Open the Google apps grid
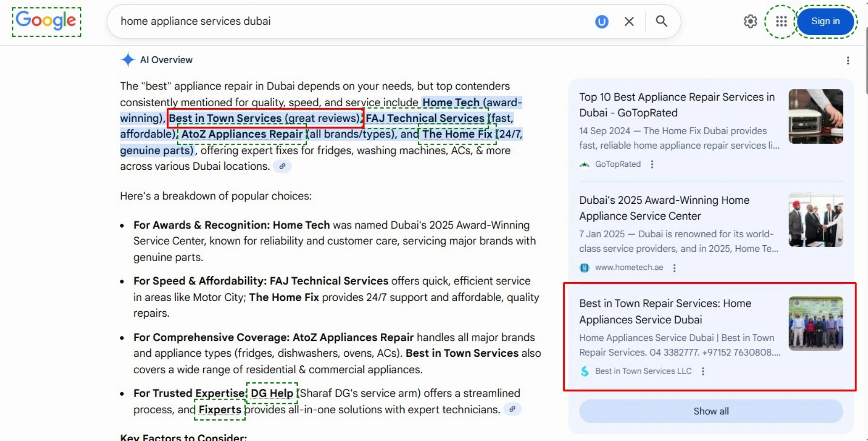 781,21
